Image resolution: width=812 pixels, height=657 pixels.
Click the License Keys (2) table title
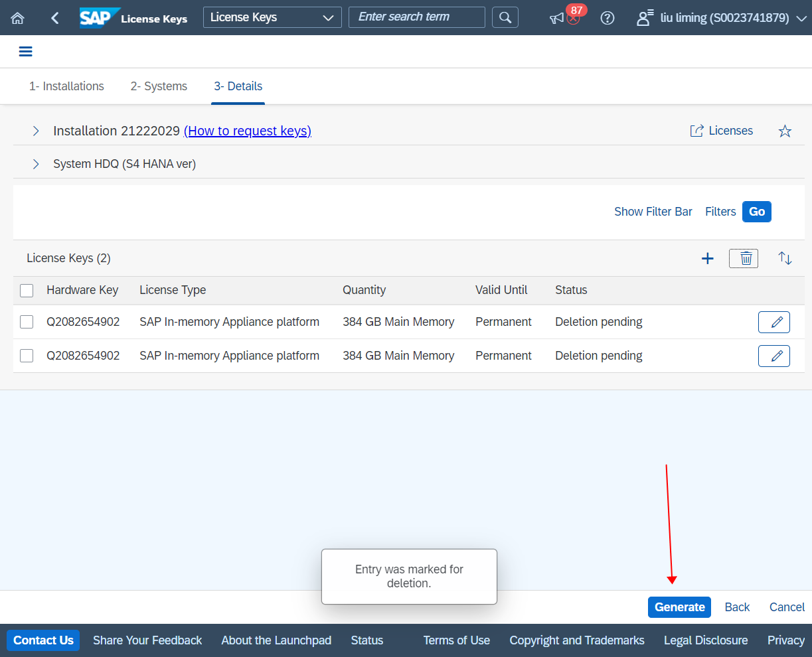pos(68,258)
